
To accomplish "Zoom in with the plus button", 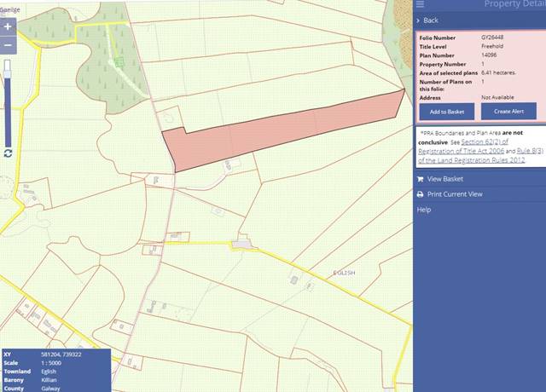I will pyautogui.click(x=8, y=26).
